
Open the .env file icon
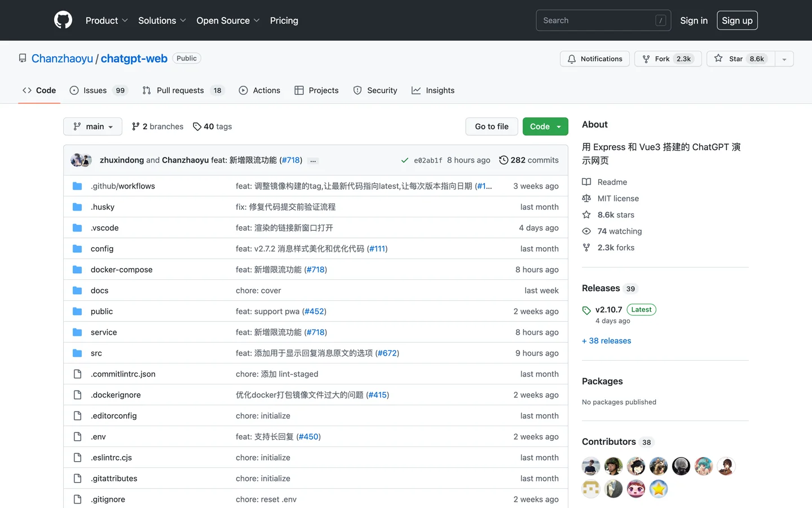click(x=77, y=437)
